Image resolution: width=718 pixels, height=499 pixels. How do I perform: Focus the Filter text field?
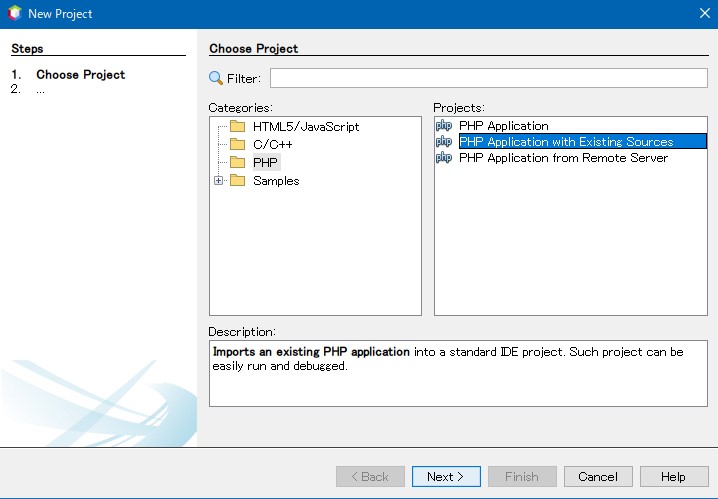point(489,78)
